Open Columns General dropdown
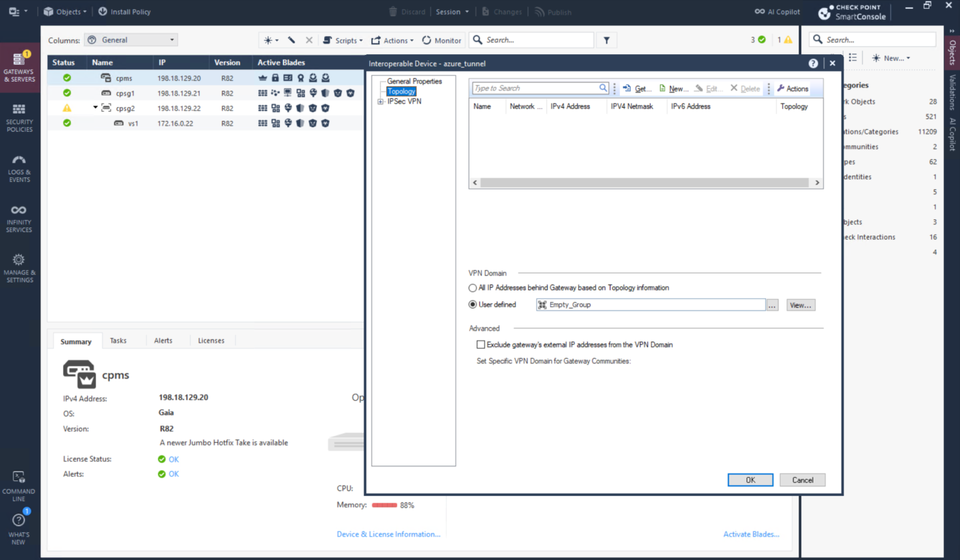The height and width of the screenshot is (560, 960). pos(131,40)
